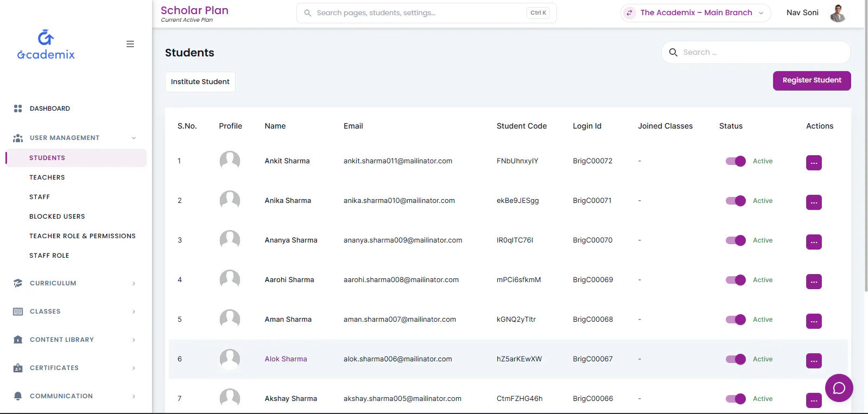This screenshot has width=868, height=414.
Task: Click the Academix logo
Action: tap(46, 44)
